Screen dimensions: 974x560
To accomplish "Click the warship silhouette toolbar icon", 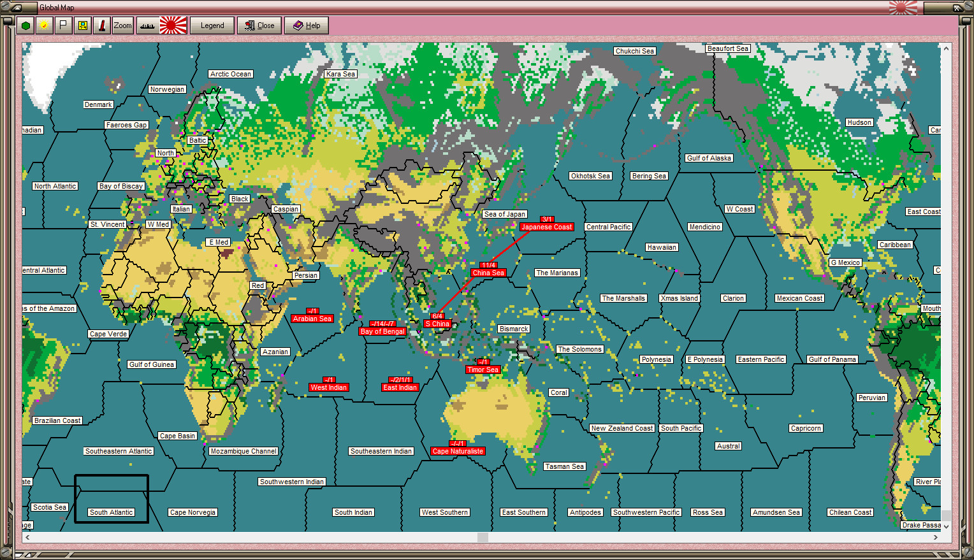I will 147,25.
